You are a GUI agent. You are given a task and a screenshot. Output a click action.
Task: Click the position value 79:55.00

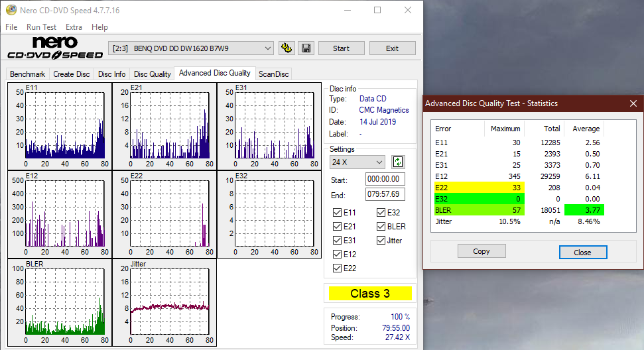pyautogui.click(x=396, y=328)
